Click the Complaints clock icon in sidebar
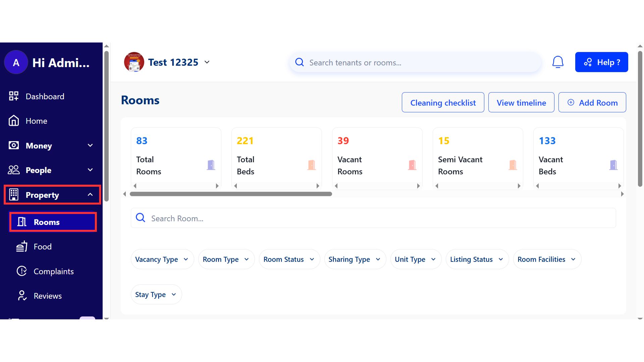 coord(22,271)
